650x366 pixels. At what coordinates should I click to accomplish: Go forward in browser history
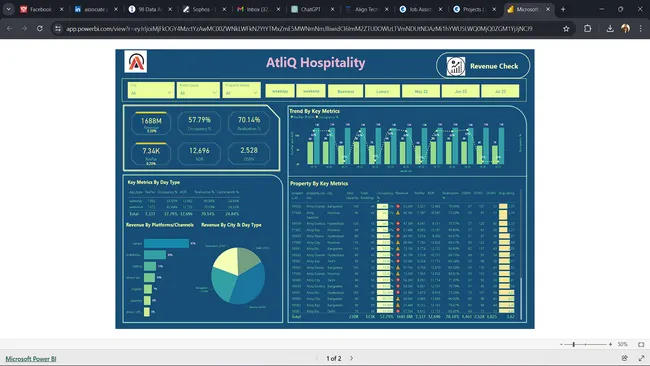24,29
